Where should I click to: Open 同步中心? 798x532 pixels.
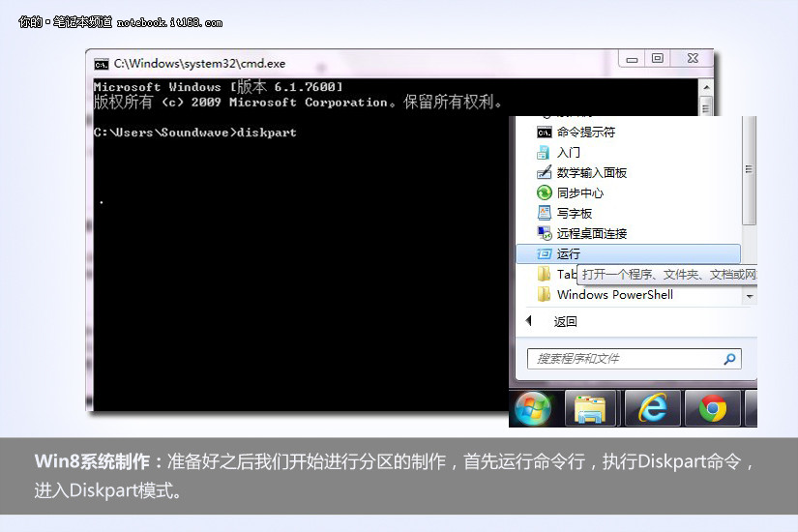tap(629, 192)
